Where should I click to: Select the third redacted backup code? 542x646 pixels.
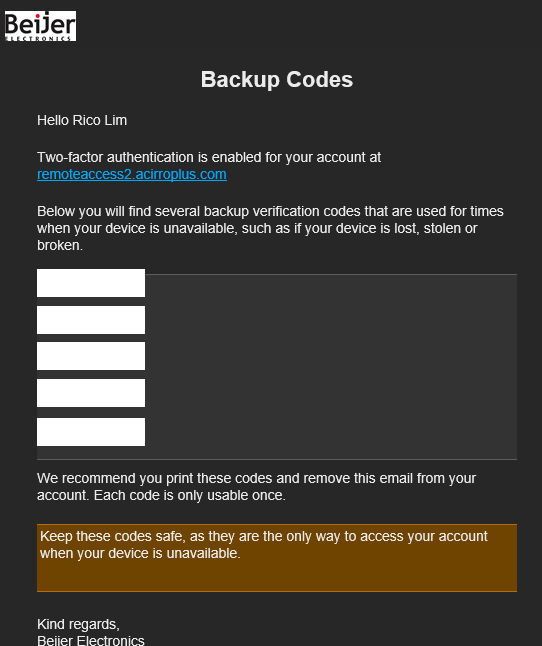click(91, 356)
